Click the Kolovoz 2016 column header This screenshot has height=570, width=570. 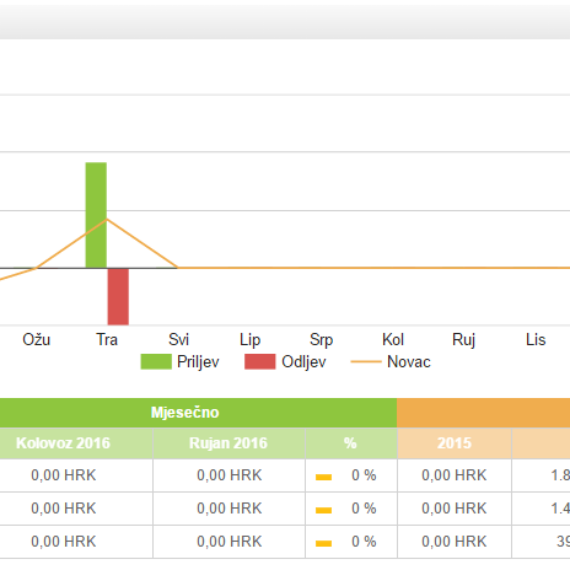tap(63, 443)
